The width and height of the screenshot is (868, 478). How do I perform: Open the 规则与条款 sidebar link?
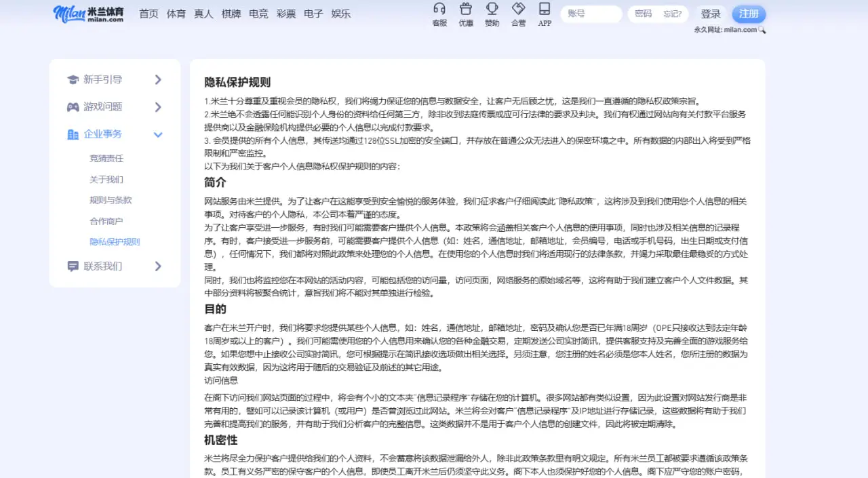111,200
